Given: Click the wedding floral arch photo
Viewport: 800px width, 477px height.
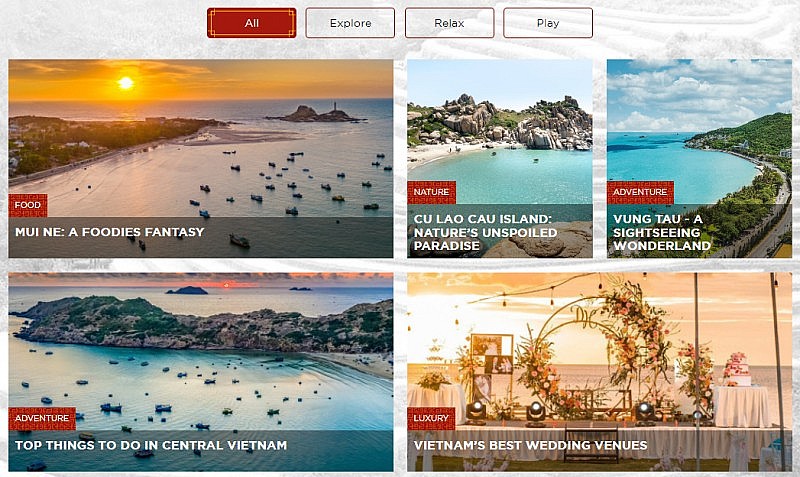Looking at the screenshot, I should 599,352.
